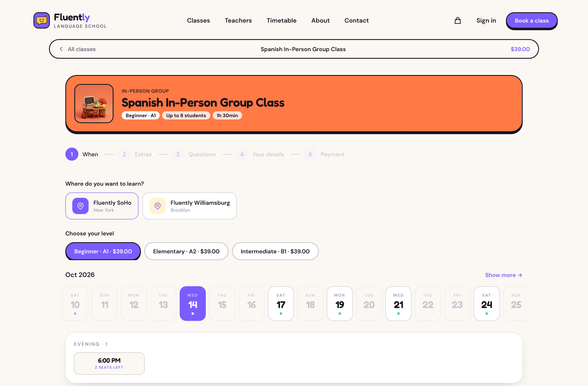Pick the 6:00 PM time slot
This screenshot has height=386, width=588.
[x=109, y=363]
